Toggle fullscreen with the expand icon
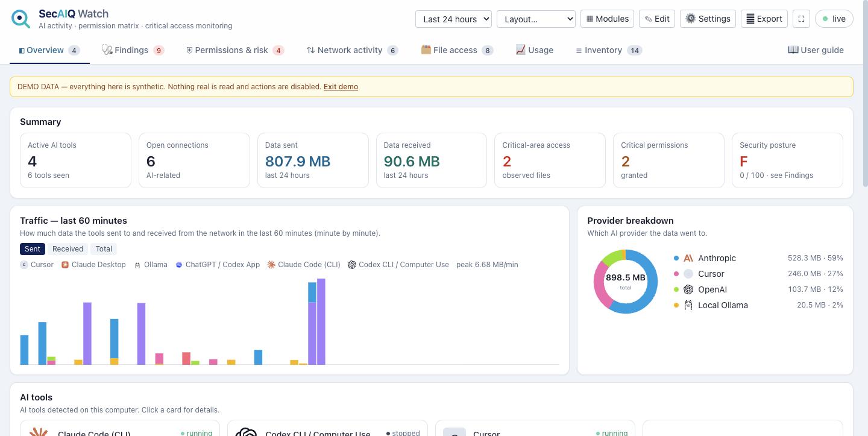This screenshot has width=868, height=436. (802, 19)
